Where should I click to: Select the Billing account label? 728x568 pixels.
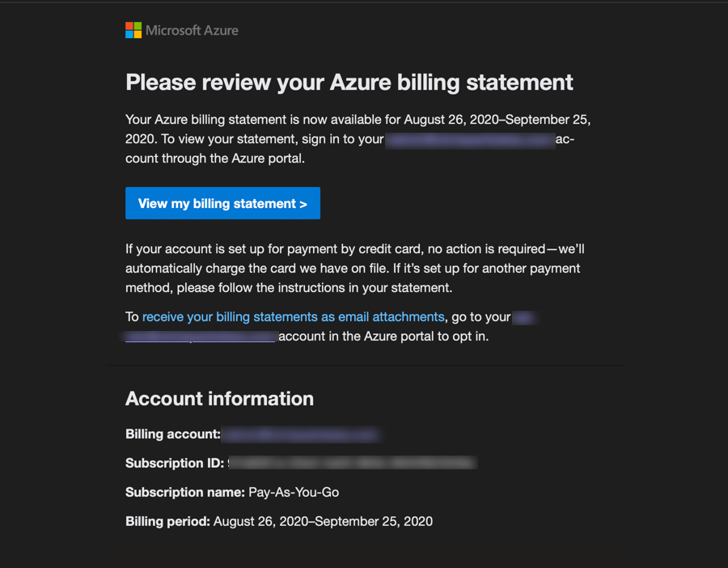(173, 434)
